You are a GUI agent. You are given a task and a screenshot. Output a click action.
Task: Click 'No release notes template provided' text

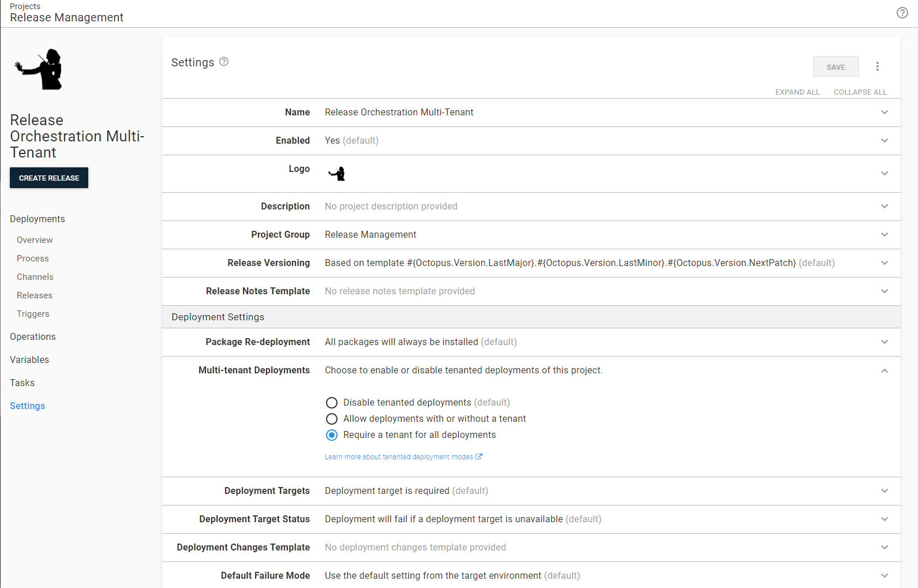point(400,291)
